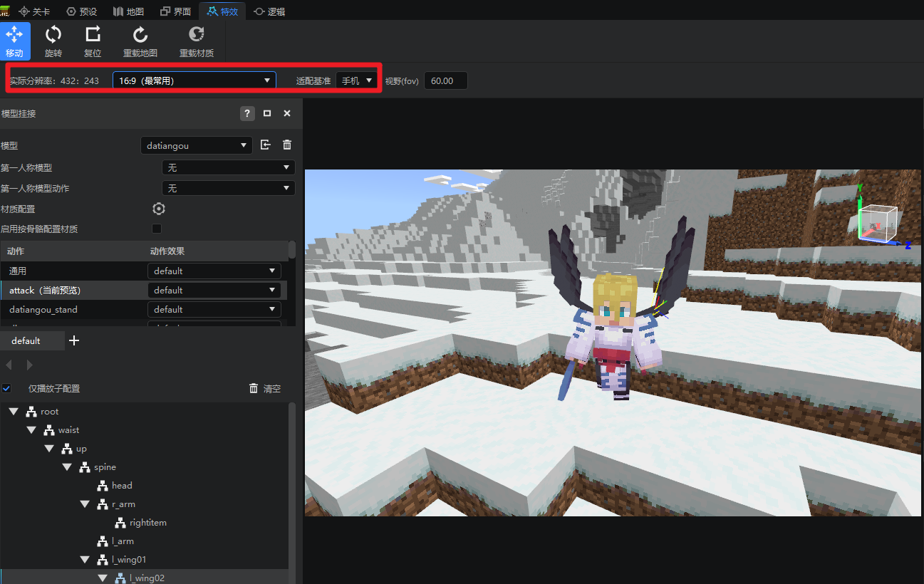This screenshot has height=584, width=924.
Task: Maximize the 模型挂接 panel
Action: [267, 113]
